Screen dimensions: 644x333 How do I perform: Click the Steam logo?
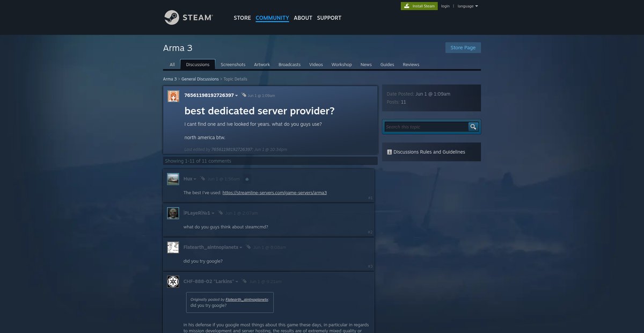(x=188, y=17)
